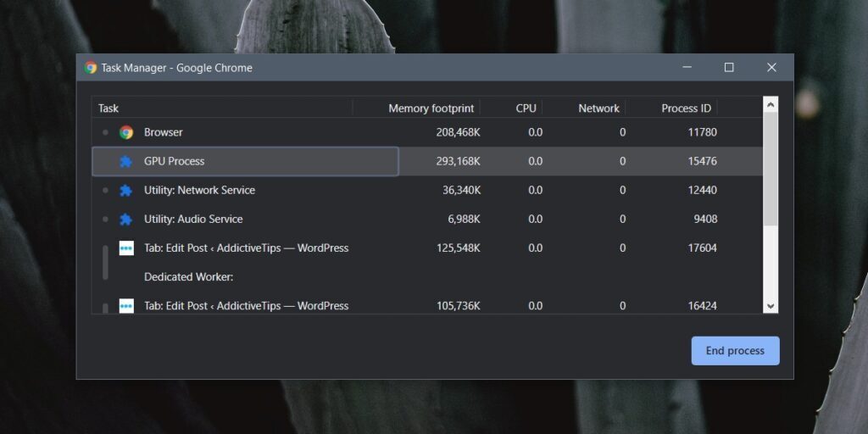Sort processes by the CPU column

[x=526, y=108]
